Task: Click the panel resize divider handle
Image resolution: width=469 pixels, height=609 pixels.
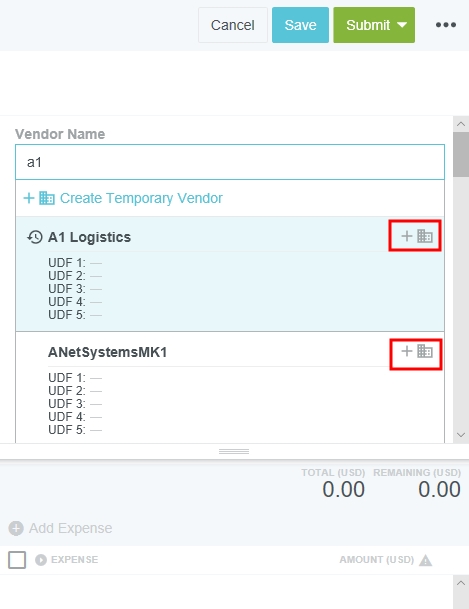Action: (x=234, y=451)
